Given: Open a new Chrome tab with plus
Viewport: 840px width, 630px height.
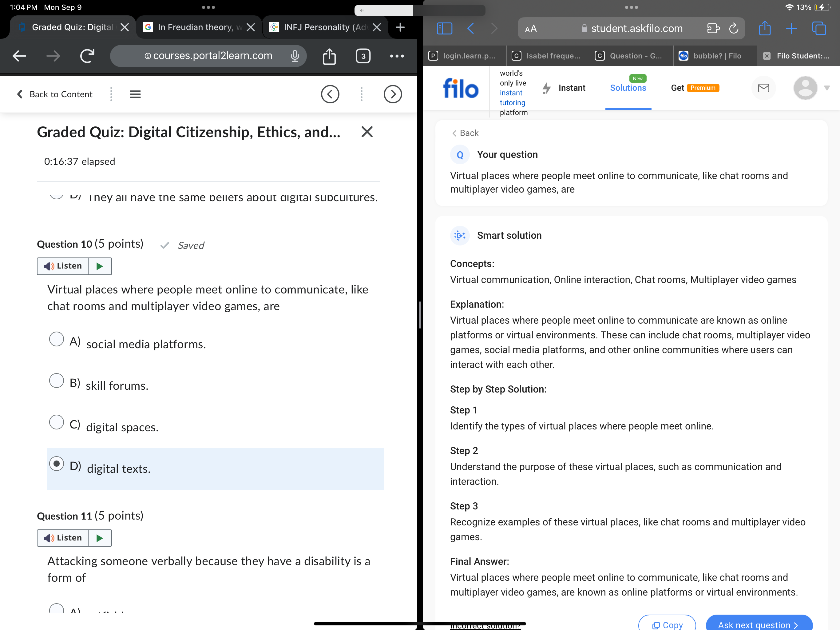Looking at the screenshot, I should [x=400, y=27].
